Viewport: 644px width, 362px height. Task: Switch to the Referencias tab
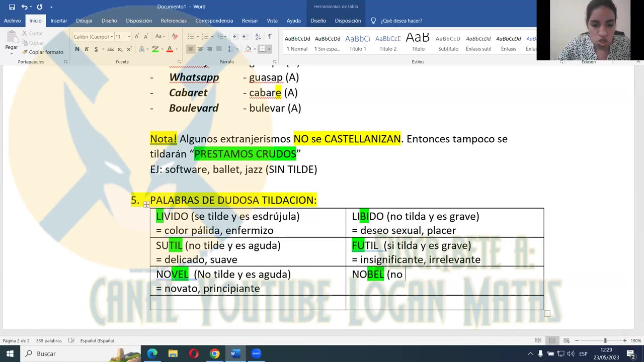pos(174,21)
